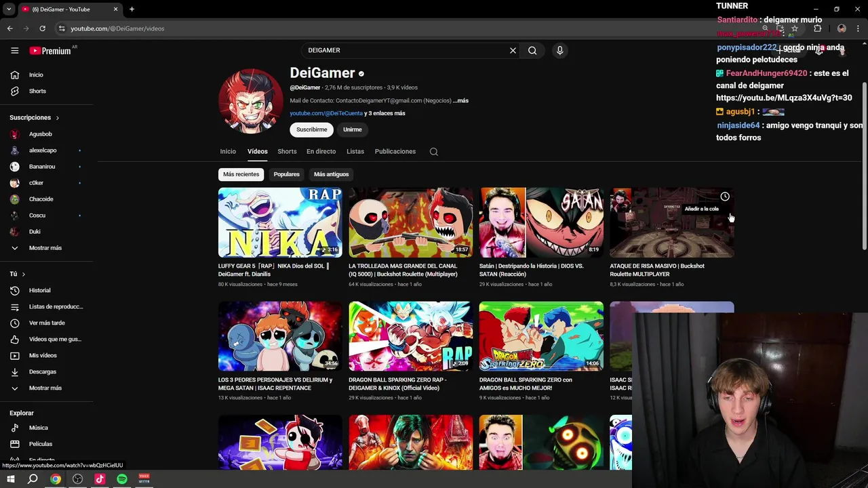Select the Videos channel tab

pyautogui.click(x=258, y=151)
